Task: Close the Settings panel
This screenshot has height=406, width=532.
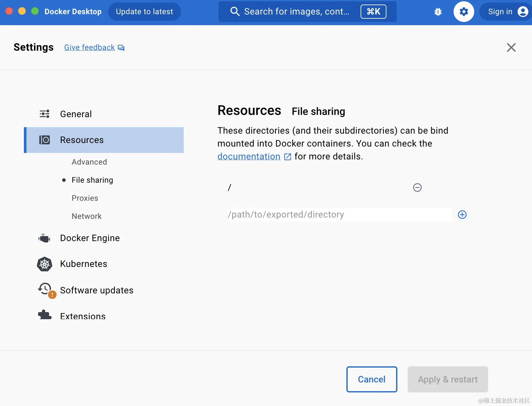Action: click(511, 47)
